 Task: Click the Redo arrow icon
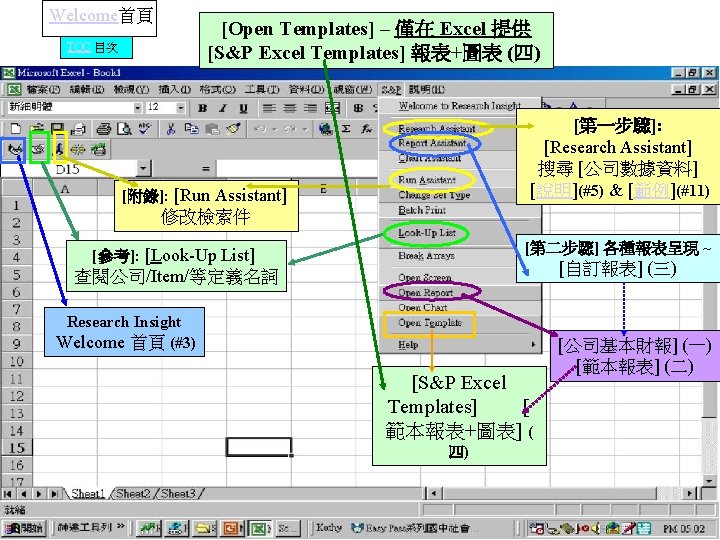click(x=290, y=129)
